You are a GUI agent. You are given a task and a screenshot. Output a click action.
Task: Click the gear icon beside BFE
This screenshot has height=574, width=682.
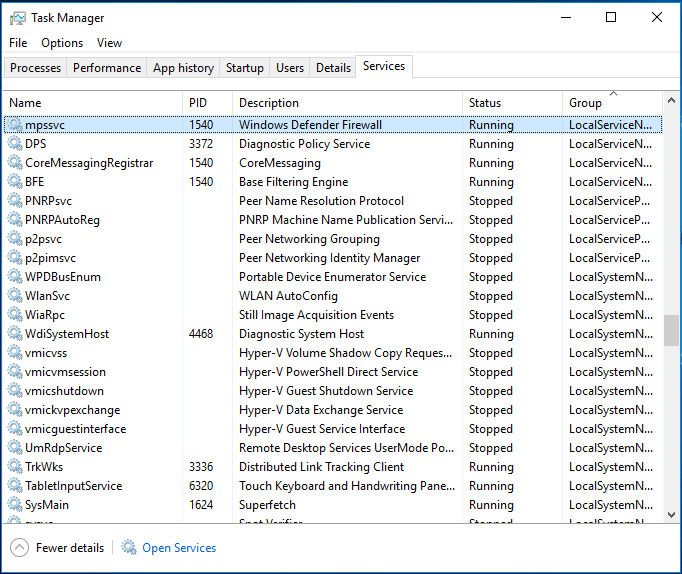[x=15, y=182]
